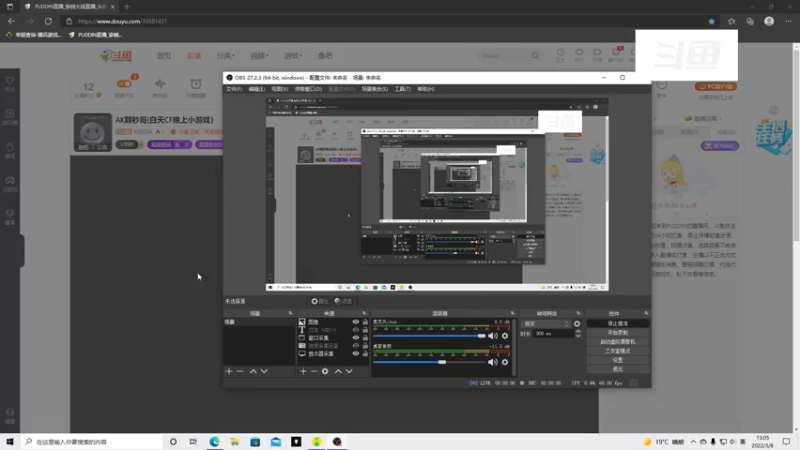800x450 pixels.
Task: Click the waveform icon beside live switch
Action: coord(160,84)
